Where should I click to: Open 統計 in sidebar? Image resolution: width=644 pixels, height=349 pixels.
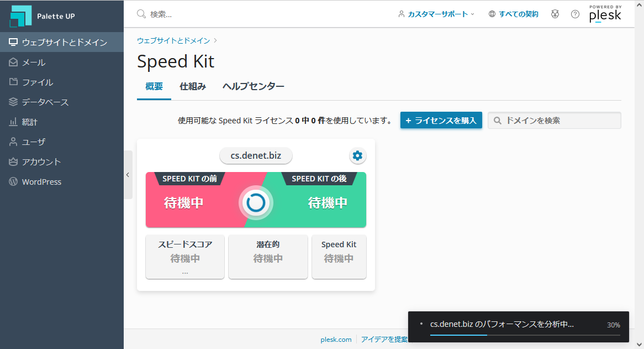(62, 122)
